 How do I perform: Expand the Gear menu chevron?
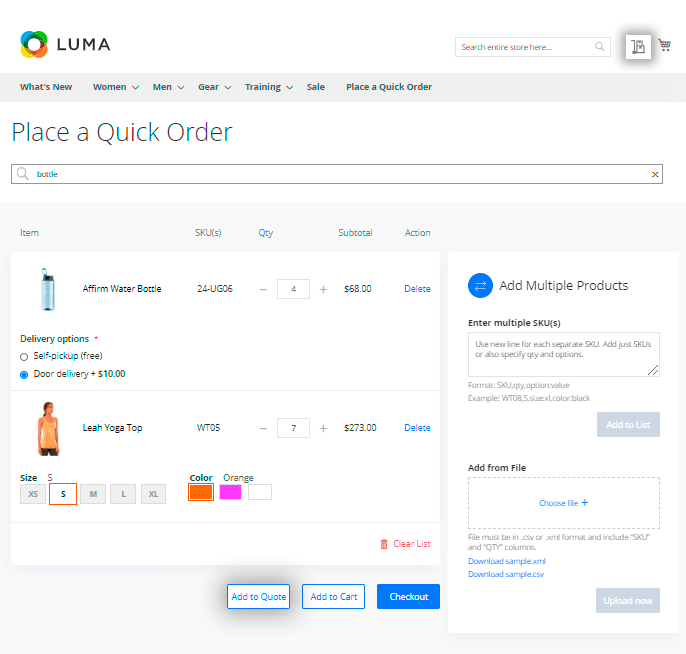click(228, 87)
